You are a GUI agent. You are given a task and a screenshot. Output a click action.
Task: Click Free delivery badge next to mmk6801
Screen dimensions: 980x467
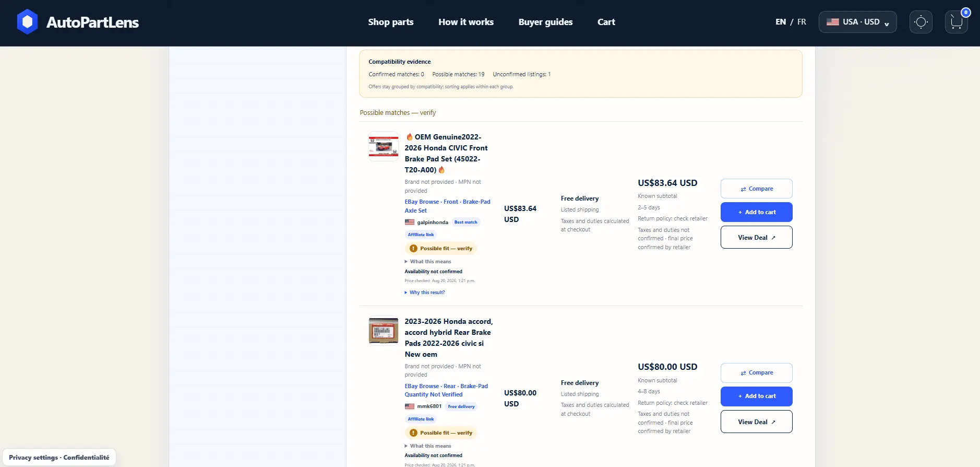pyautogui.click(x=461, y=406)
